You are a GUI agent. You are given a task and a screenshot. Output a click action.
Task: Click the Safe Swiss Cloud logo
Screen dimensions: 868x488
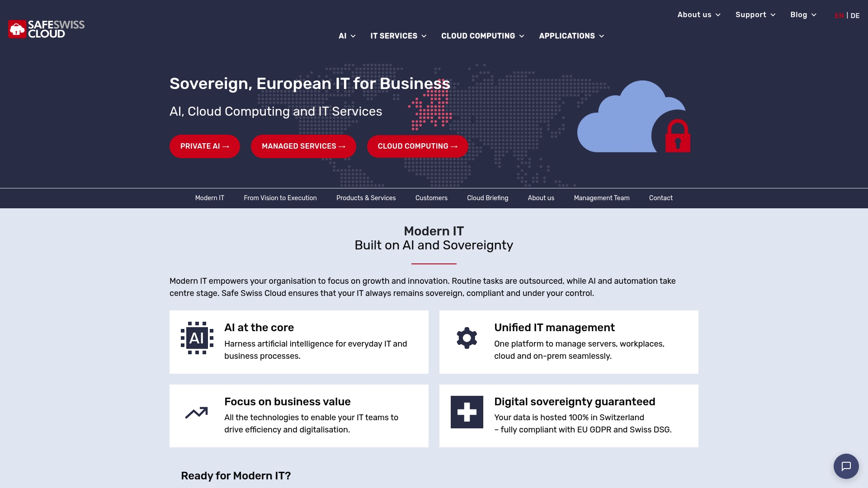tap(46, 29)
